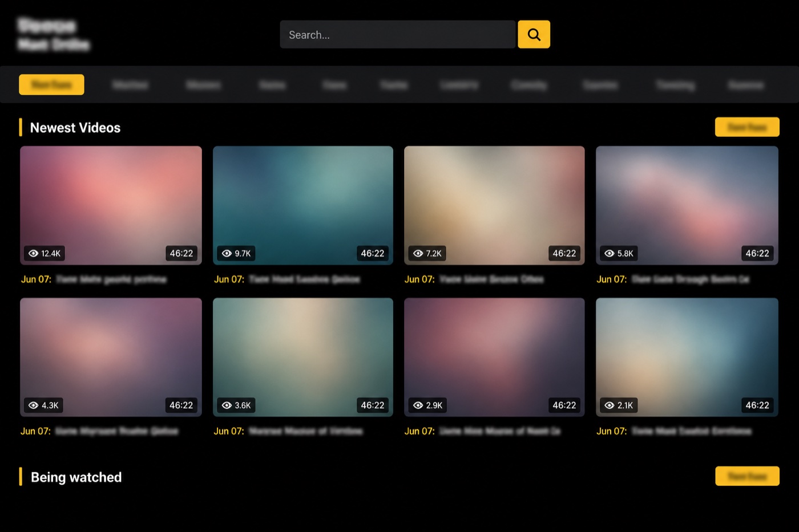Click the 46:22 duration on 2.9K-view video
The width and height of the screenshot is (799, 532).
pos(564,405)
